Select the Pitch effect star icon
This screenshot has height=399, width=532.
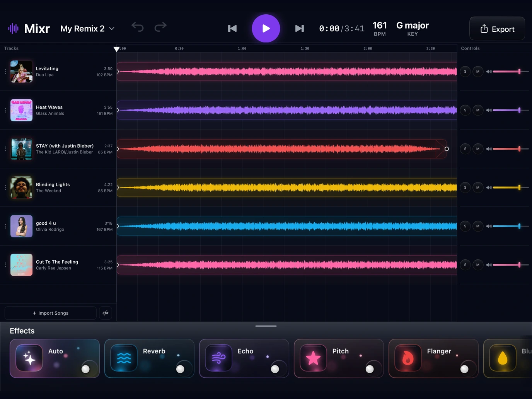(314, 358)
